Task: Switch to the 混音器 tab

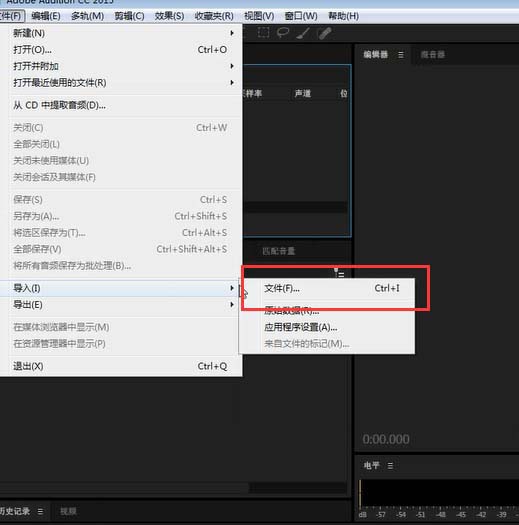Action: [x=433, y=55]
